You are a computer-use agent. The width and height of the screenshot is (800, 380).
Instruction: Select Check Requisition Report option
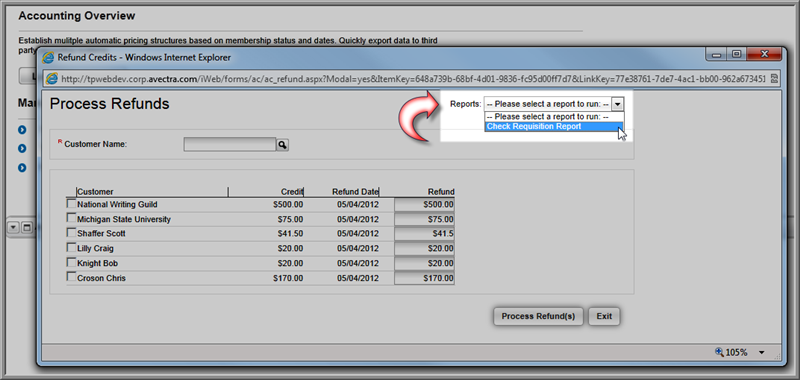(x=554, y=126)
